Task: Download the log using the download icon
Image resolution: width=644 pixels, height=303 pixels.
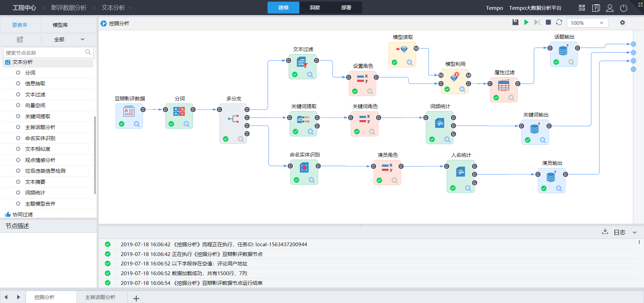Action: (x=605, y=231)
